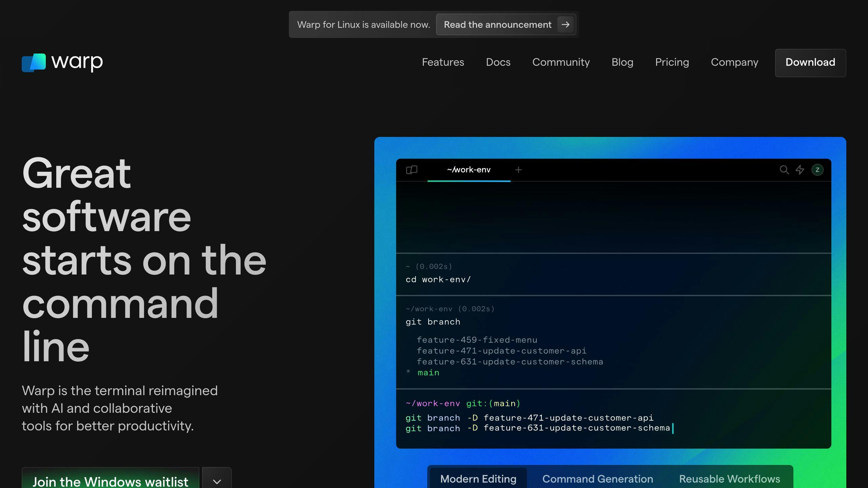Open the Features menu
The width and height of the screenshot is (868, 488).
[443, 62]
